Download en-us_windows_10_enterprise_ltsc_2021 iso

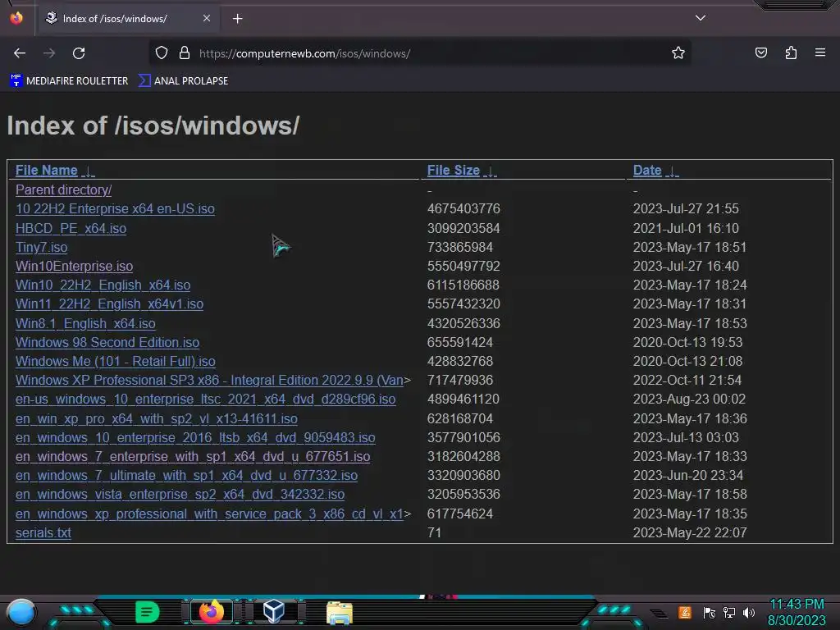206,399
